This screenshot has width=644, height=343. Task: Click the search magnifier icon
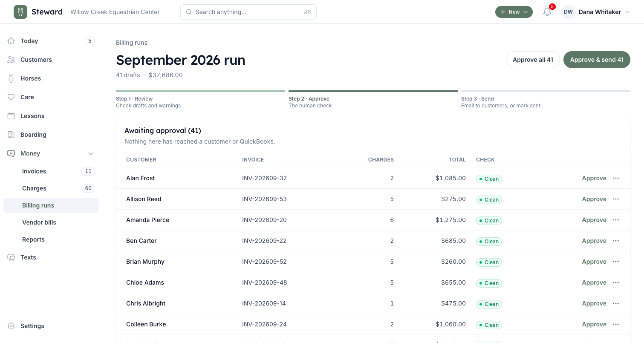point(189,12)
